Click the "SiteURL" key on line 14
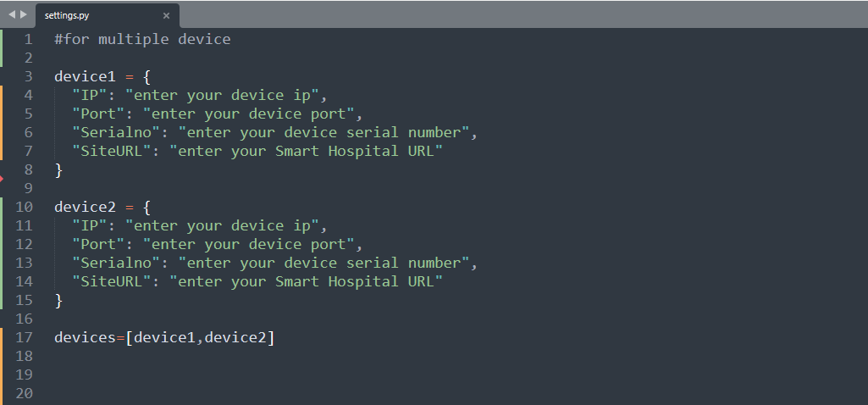Viewport: 868px width, 405px height. point(112,281)
